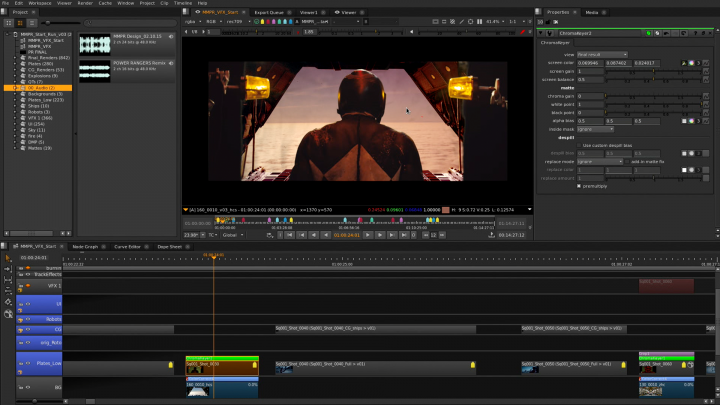Jump to first frame in viewer
Viewport: 720px width, 405px height.
290,235
